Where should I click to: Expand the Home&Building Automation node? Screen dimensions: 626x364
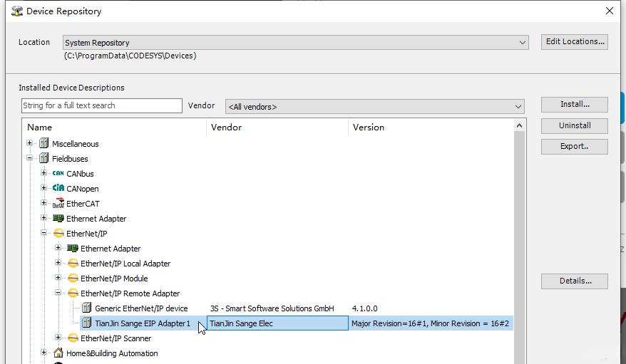point(44,353)
